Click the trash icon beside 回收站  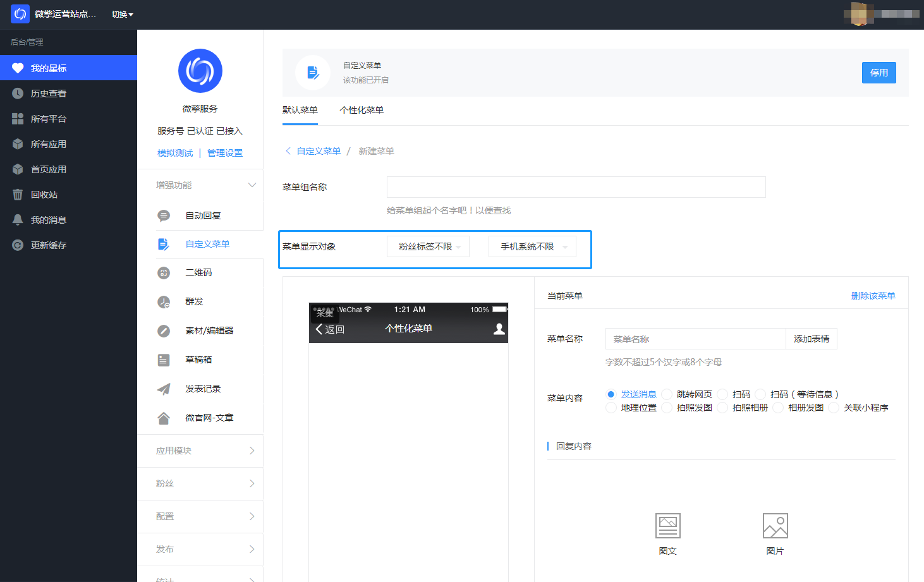18,194
